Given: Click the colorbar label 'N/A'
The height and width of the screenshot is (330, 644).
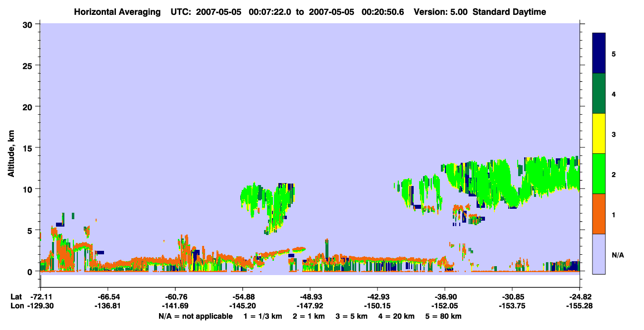Looking at the screenshot, I should [617, 255].
